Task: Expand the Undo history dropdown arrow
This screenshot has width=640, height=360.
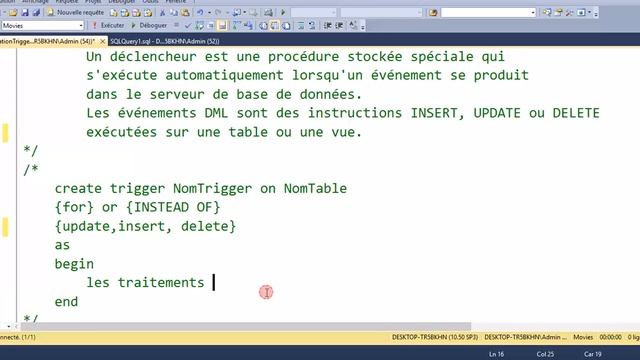Action: click(209, 13)
